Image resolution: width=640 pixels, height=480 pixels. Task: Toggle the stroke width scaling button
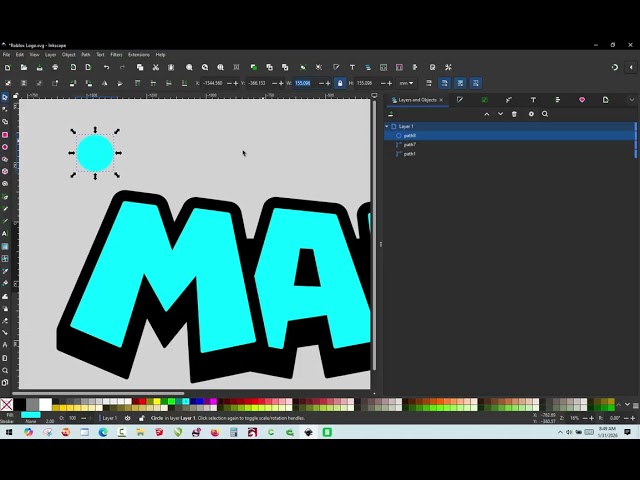[429, 83]
